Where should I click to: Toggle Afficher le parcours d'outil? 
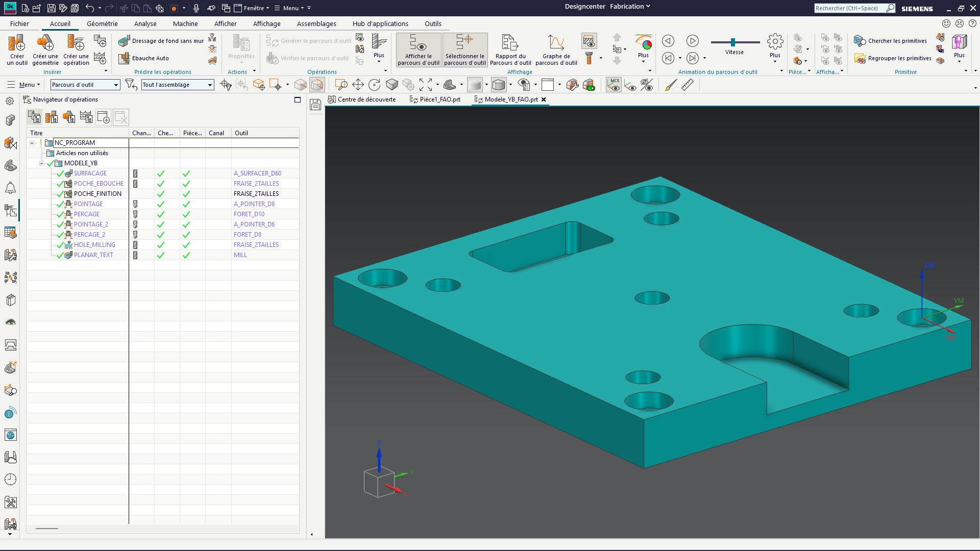pyautogui.click(x=419, y=49)
